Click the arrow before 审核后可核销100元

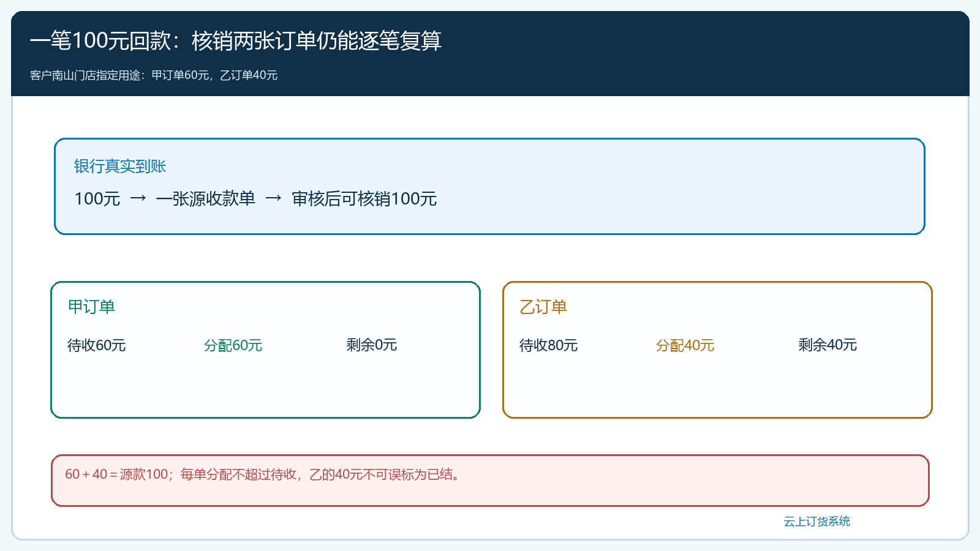coord(274,198)
